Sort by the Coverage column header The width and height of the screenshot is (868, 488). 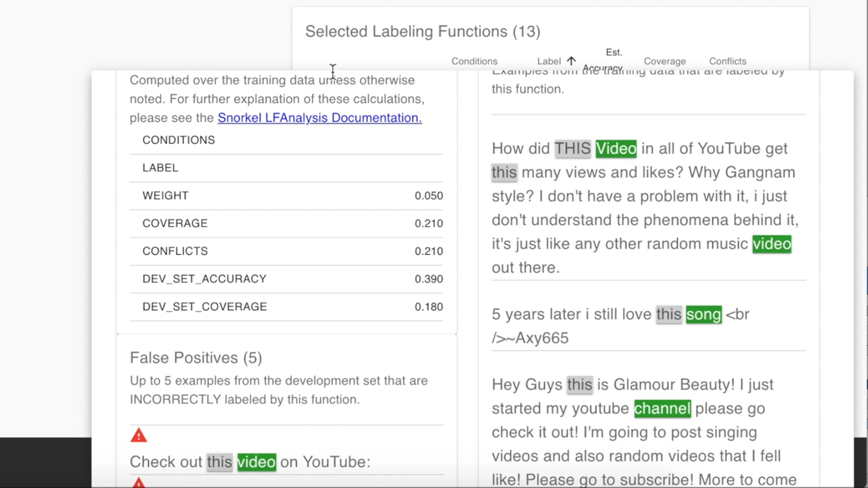pyautogui.click(x=665, y=61)
